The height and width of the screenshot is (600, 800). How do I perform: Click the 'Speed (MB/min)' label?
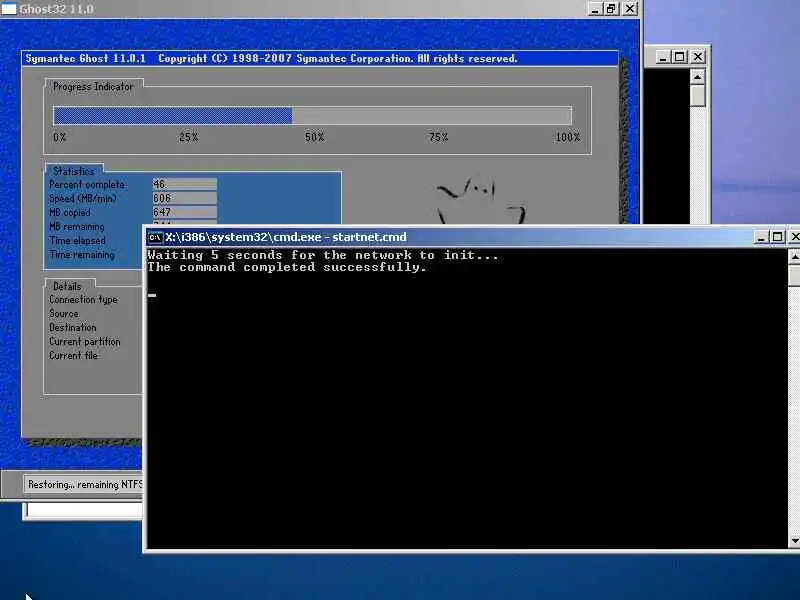[x=83, y=198]
